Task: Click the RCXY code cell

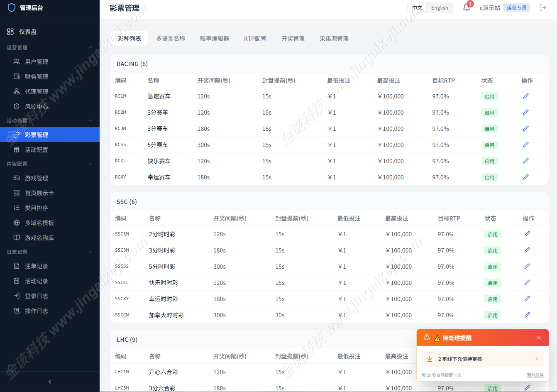Action: [x=120, y=177]
